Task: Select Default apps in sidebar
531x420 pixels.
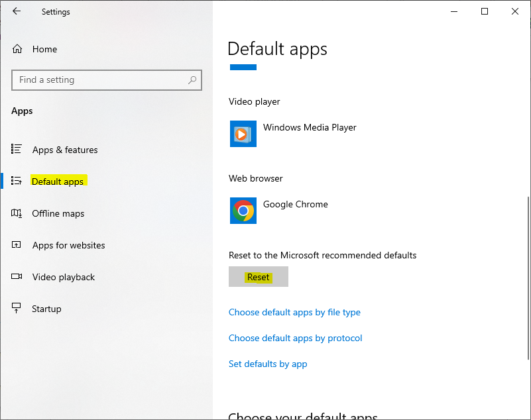Action: 58,182
